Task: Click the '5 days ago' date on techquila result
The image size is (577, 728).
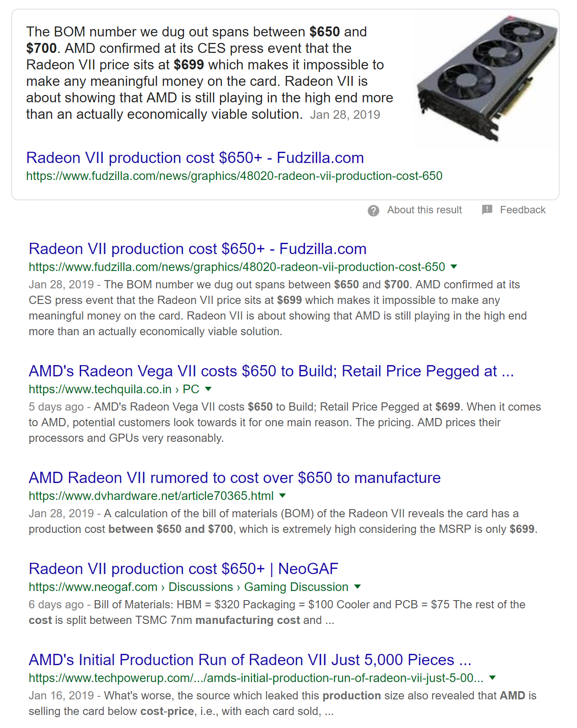Action: tap(56, 407)
